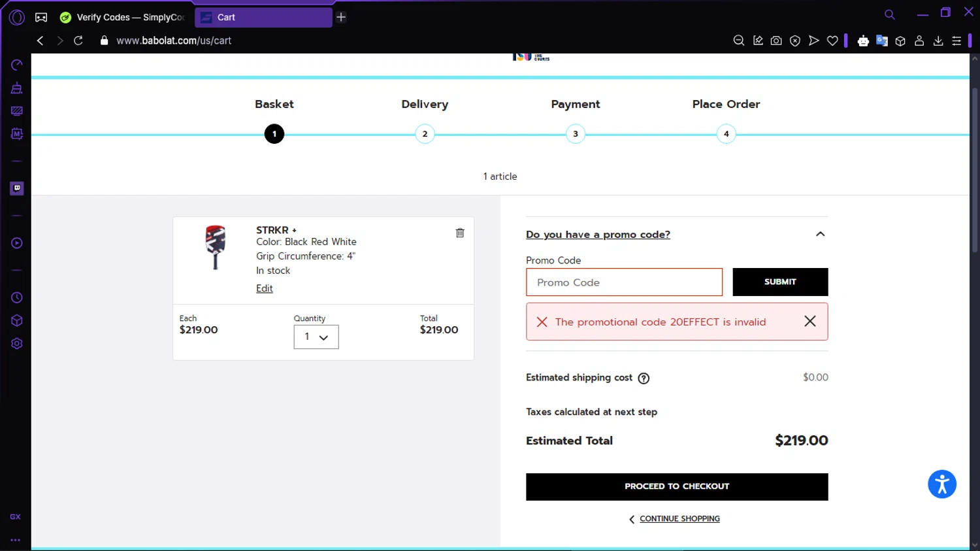Open sidebar three-dots more options

[x=16, y=540]
